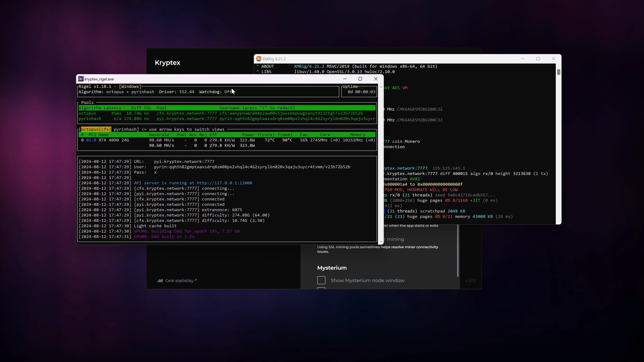Click the Rigel v1.18.1 - [Windows] header
The image size is (644, 362).
(110, 86)
